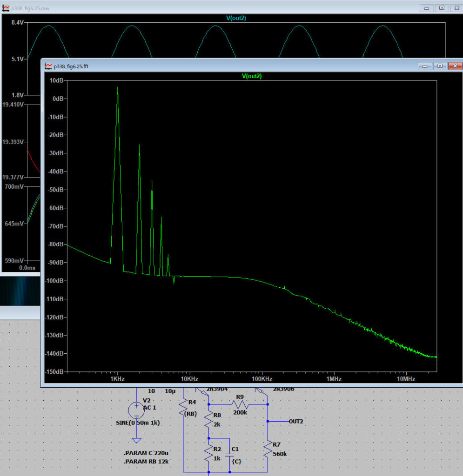This screenshot has height=476, width=463.
Task: Maximize the p338_fig6.25.raw window
Action: pyautogui.click(x=442, y=8)
